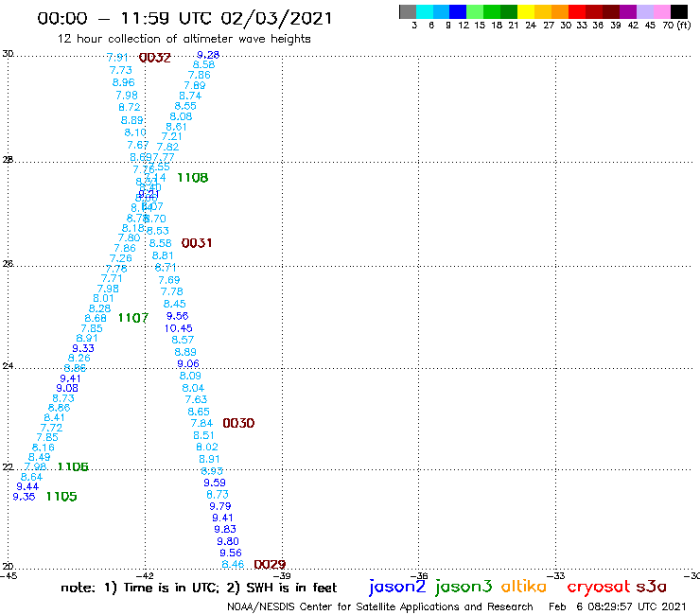Select the 9.44 wave height reading
The image size is (700, 615).
(x=27, y=486)
